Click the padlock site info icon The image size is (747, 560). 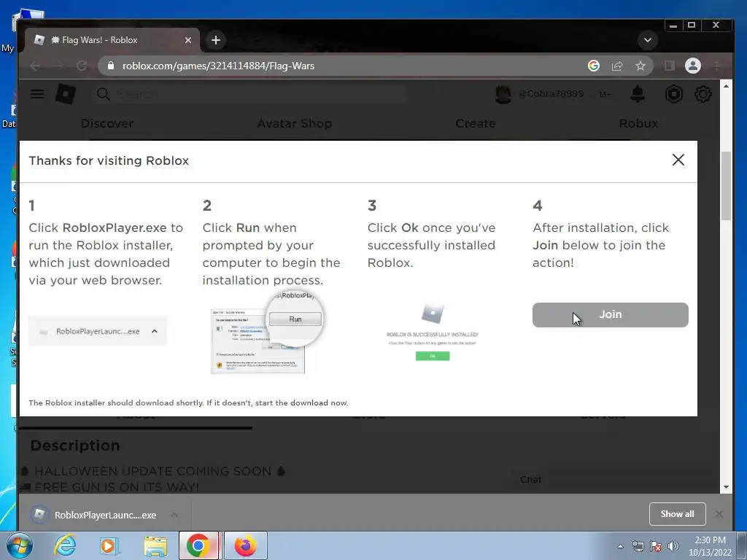point(111,66)
